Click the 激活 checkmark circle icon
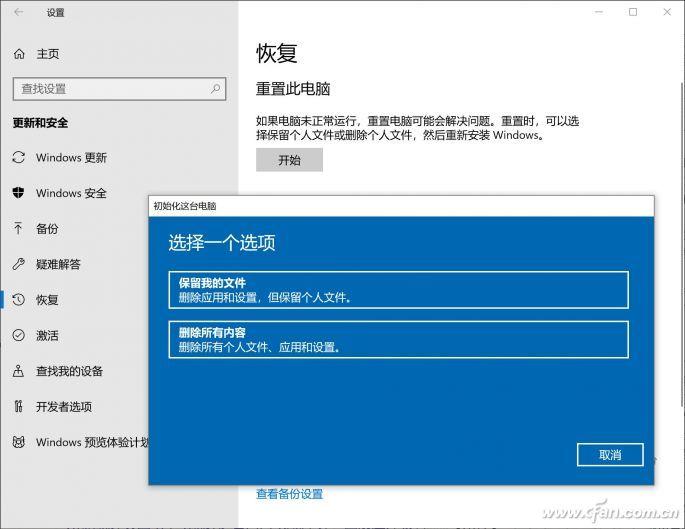 [x=18, y=335]
